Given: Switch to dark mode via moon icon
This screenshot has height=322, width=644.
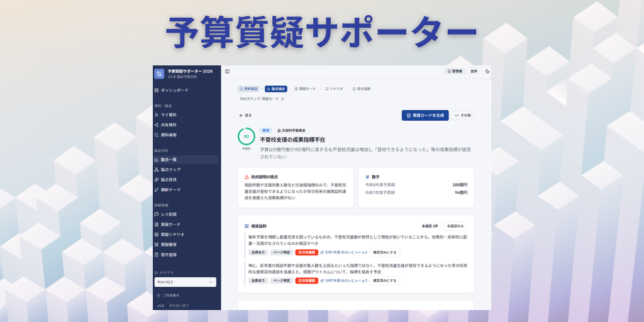Looking at the screenshot, I should click(487, 72).
